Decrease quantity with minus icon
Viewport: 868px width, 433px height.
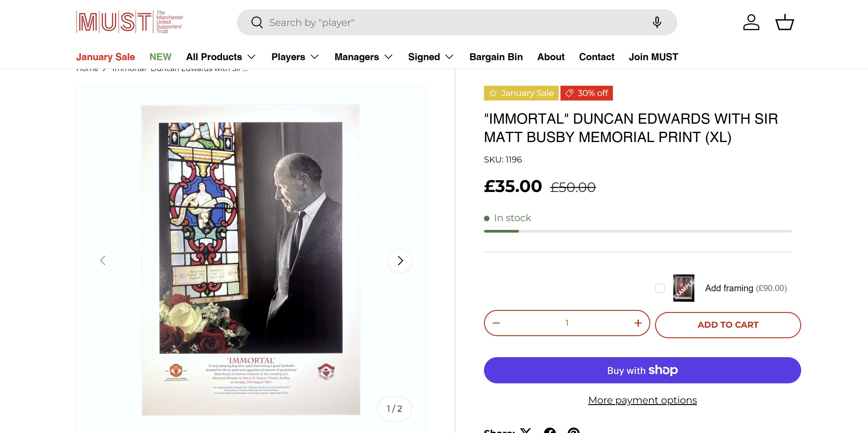[x=496, y=323]
